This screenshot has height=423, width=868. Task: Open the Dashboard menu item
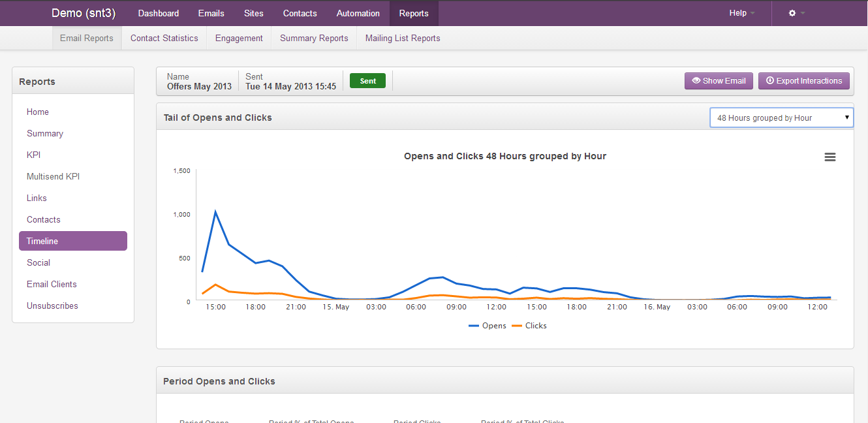point(159,13)
